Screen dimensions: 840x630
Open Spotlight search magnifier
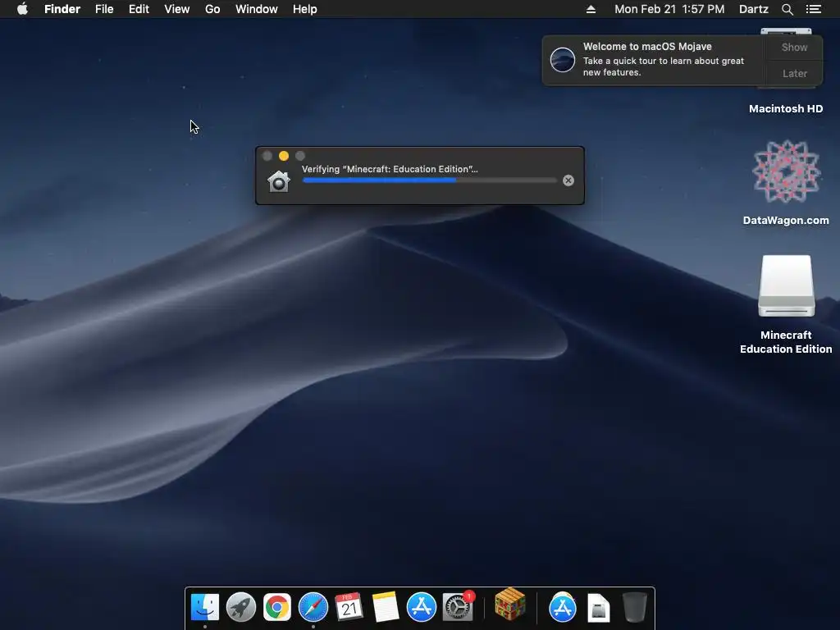pos(787,9)
